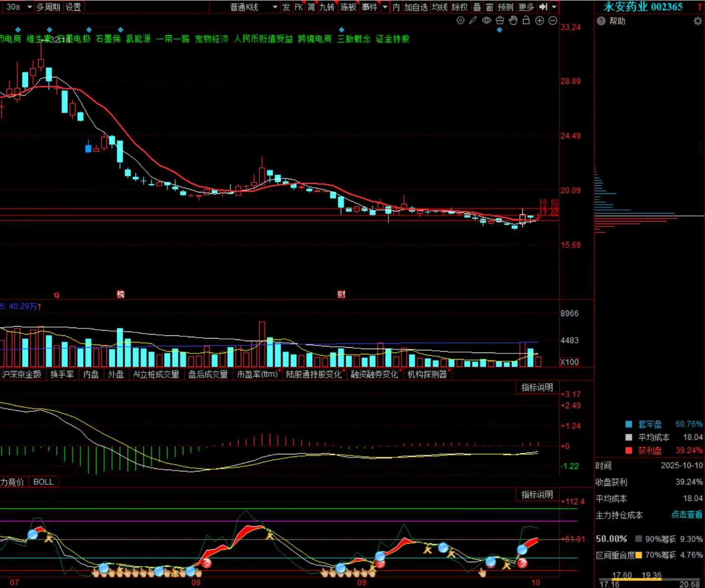
Task: Select the 沪深京金额 indicator tab
Action: coord(22,374)
